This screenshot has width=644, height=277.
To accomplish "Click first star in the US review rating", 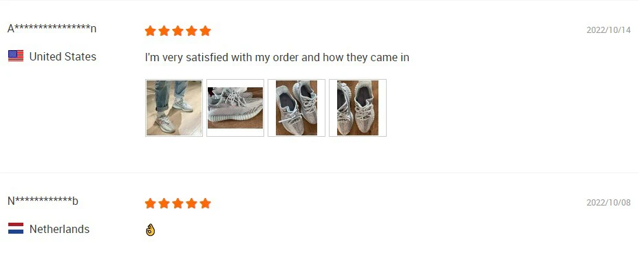I will (x=150, y=31).
